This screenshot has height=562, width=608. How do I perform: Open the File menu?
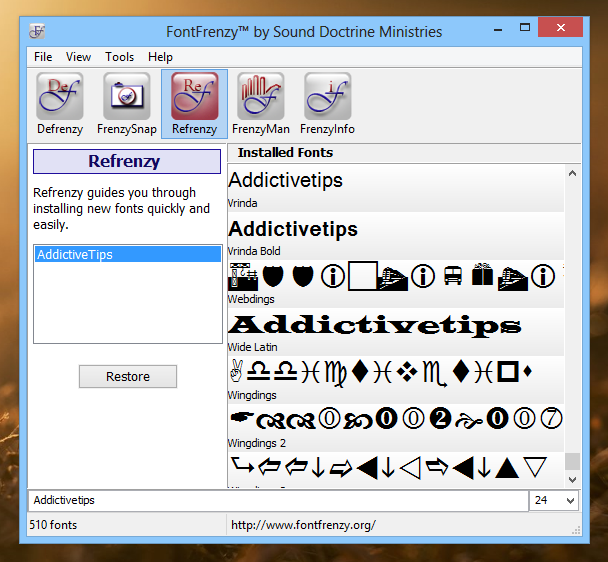tap(43, 57)
